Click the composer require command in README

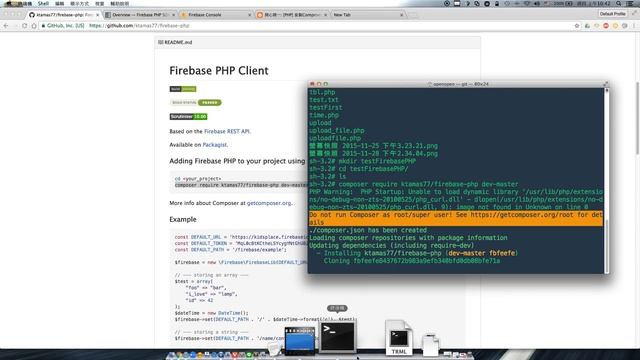click(x=241, y=185)
